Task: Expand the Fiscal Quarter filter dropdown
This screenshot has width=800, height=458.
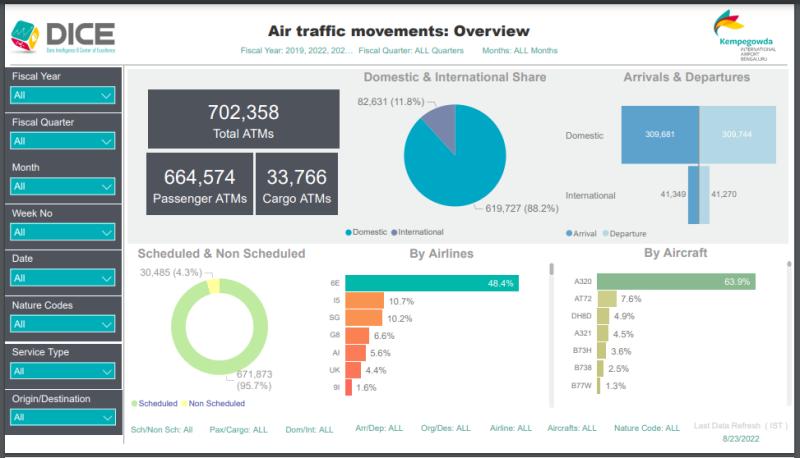Action: click(x=62, y=141)
